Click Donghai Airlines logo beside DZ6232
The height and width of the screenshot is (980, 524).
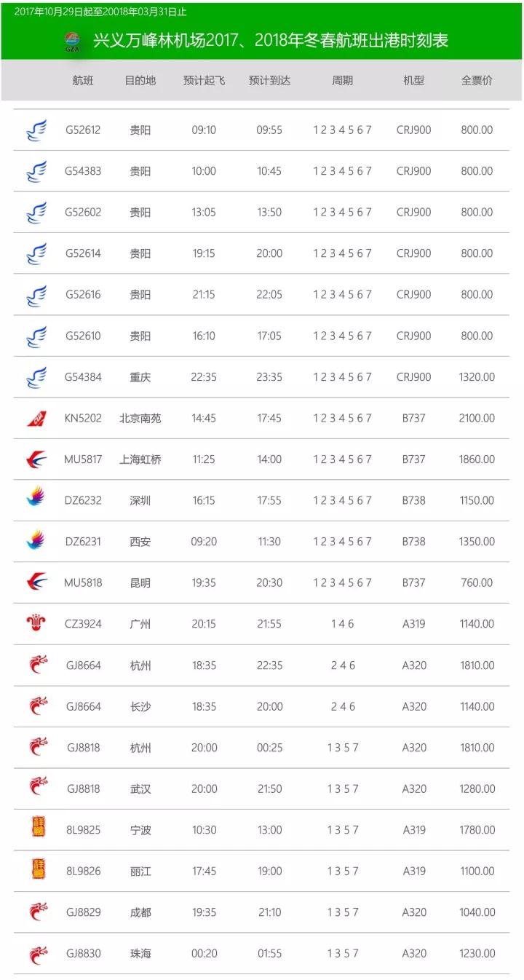click(x=36, y=500)
